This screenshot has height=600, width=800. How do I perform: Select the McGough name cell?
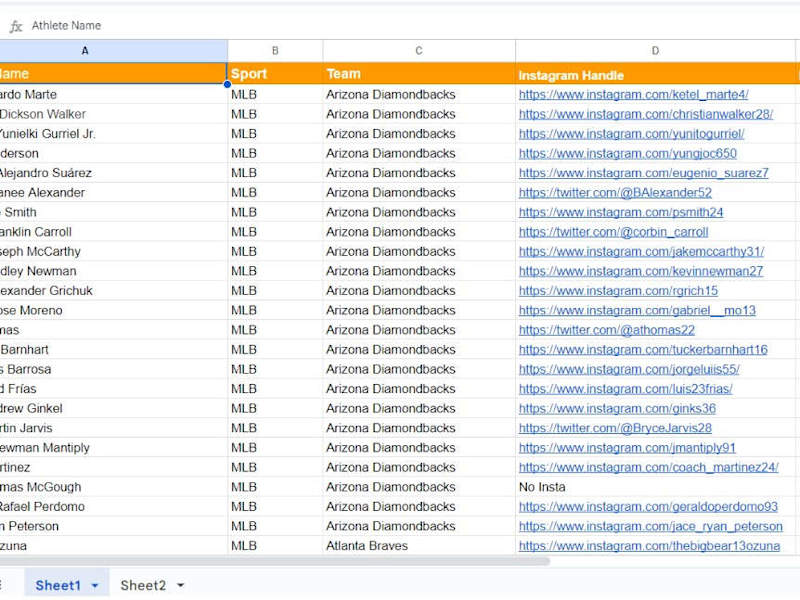[113, 487]
